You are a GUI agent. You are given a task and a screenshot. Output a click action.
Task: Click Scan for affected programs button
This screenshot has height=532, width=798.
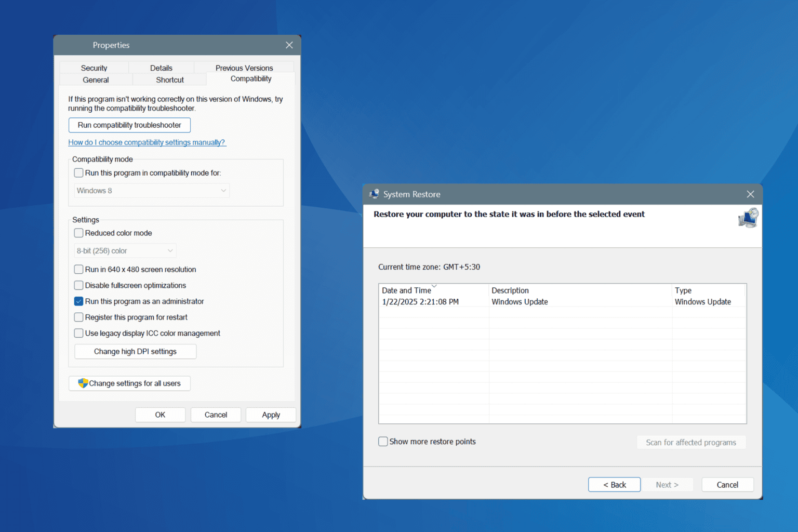pyautogui.click(x=691, y=442)
